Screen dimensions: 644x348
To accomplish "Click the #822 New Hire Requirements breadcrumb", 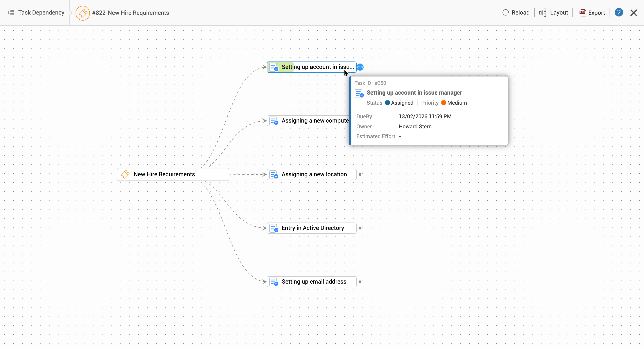I will coord(130,13).
